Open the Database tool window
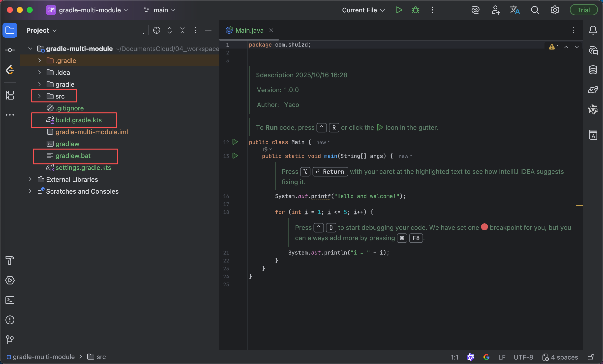This screenshot has width=603, height=364. coord(593,70)
